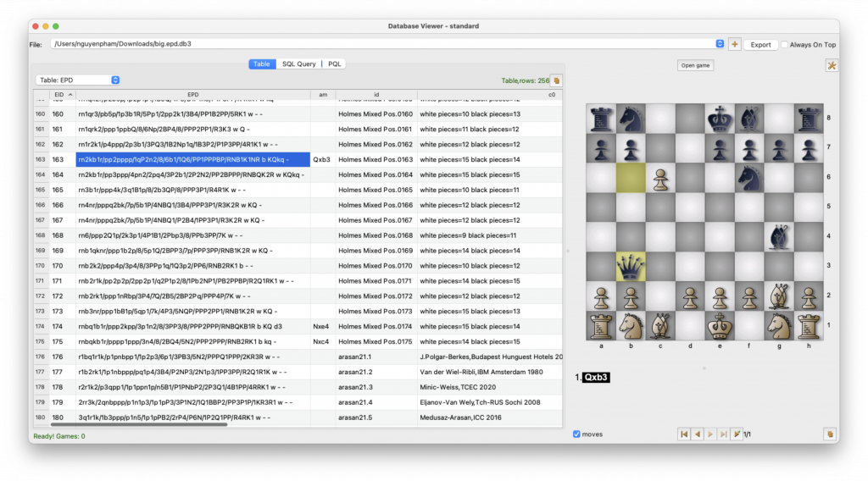The width and height of the screenshot is (868, 481).
Task: Switch to the PQL tab
Action: coord(335,64)
